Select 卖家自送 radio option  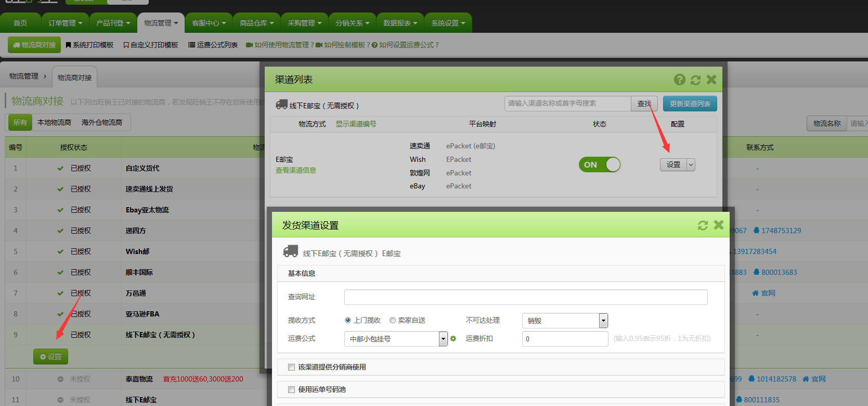[393, 320]
